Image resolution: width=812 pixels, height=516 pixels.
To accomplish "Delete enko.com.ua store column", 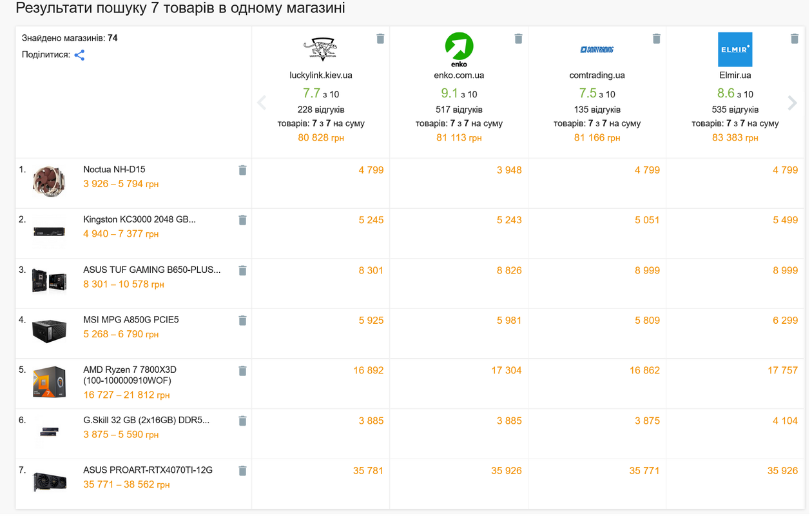I will pyautogui.click(x=518, y=39).
